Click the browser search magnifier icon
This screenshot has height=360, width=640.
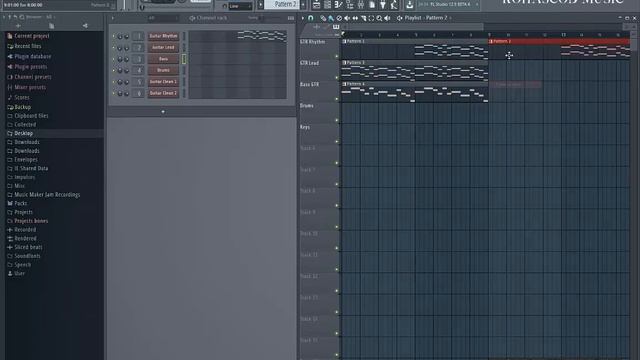pyautogui.click(x=22, y=17)
